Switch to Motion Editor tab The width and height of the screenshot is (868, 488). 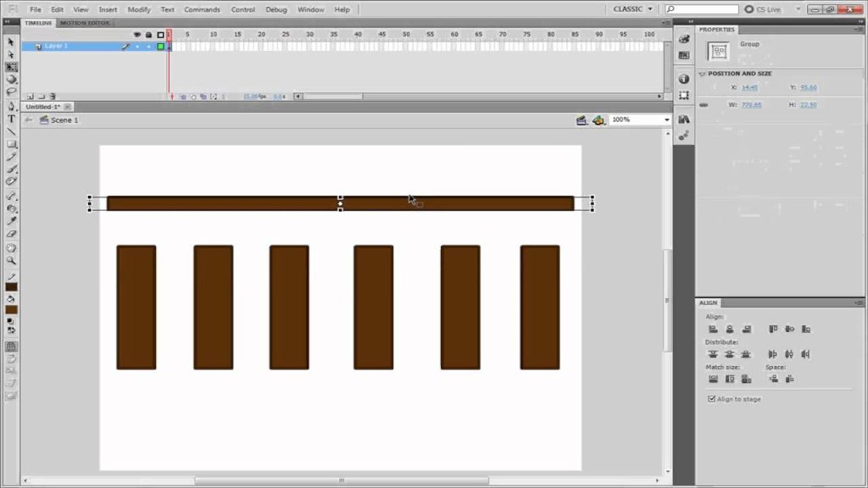click(85, 23)
